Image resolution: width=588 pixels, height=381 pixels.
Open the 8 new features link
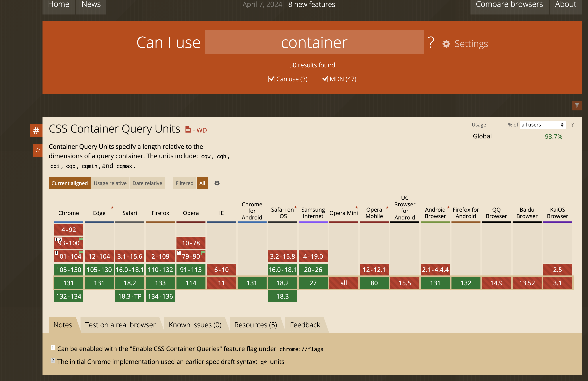coord(312,5)
